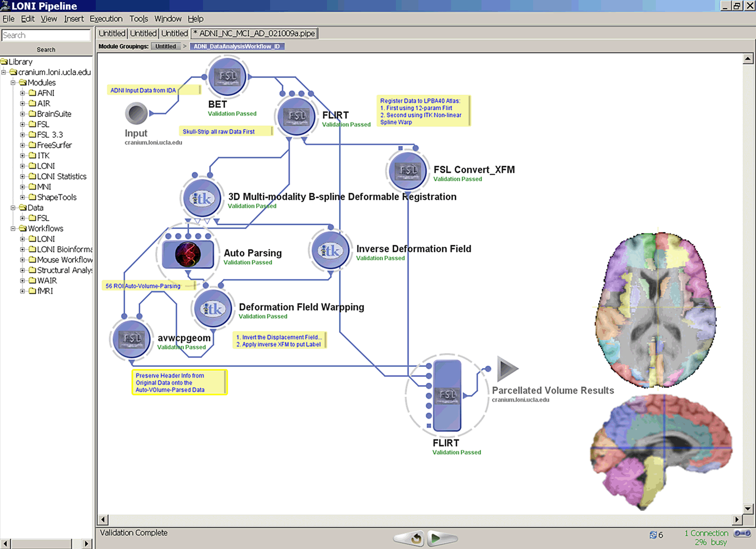The height and width of the screenshot is (549, 756).
Task: Click the canvas vertical scrollbar down arrow
Action: (748, 508)
